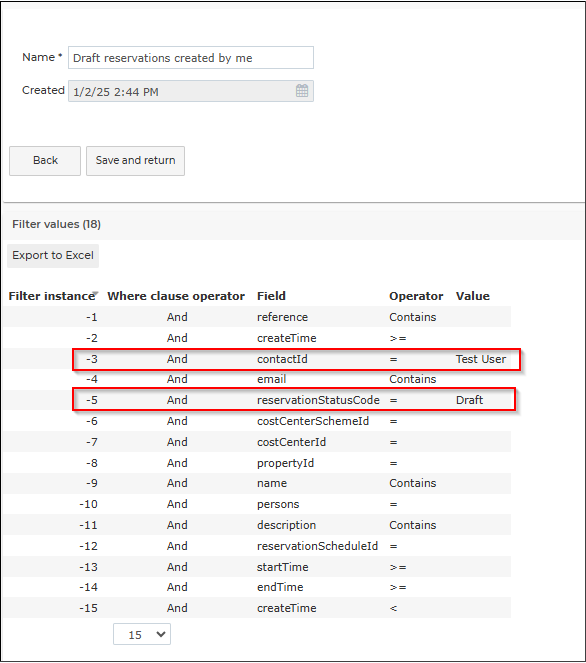Click the Contains operator in description row
Screen dimensions: 586x663
pyautogui.click(x=412, y=525)
